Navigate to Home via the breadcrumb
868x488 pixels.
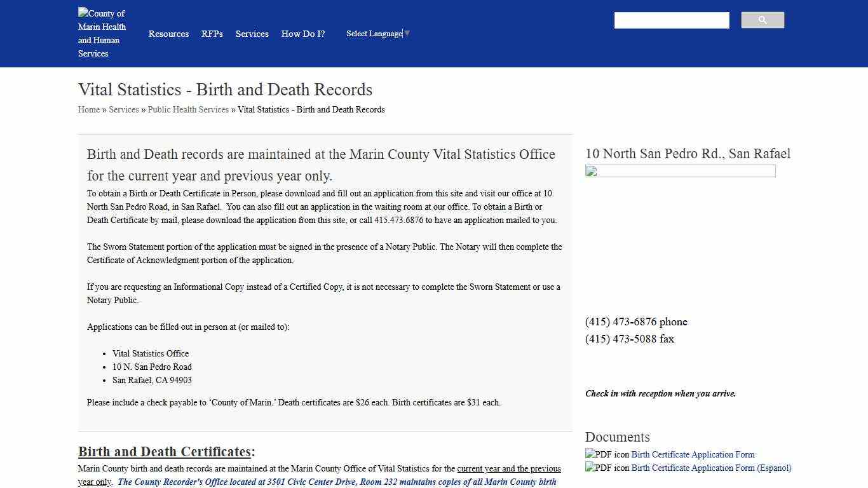pyautogui.click(x=88, y=109)
